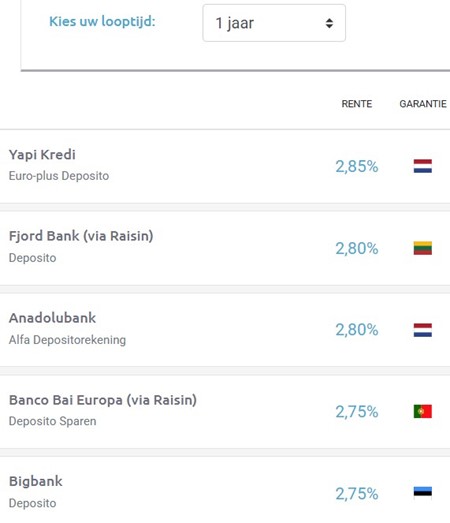Click the Lithuanian flag beside Fjord Bank
Image resolution: width=450 pixels, height=523 pixels.
coord(423,248)
